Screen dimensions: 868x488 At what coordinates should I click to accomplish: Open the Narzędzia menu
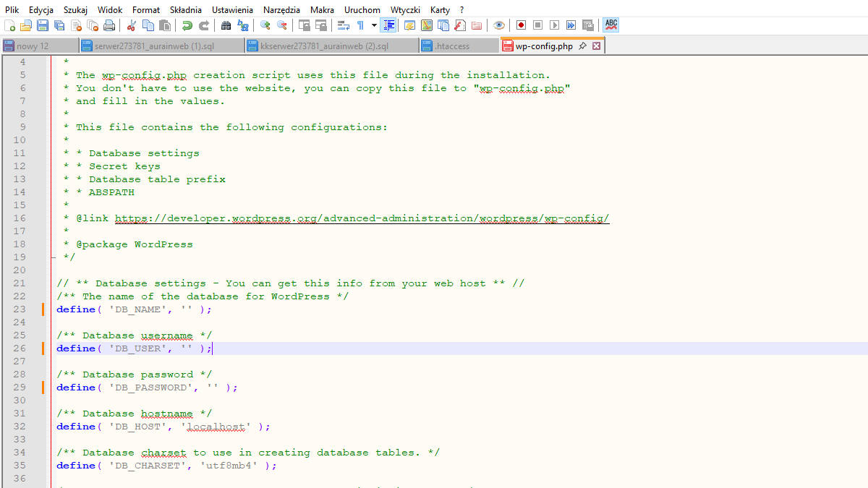[x=283, y=10]
